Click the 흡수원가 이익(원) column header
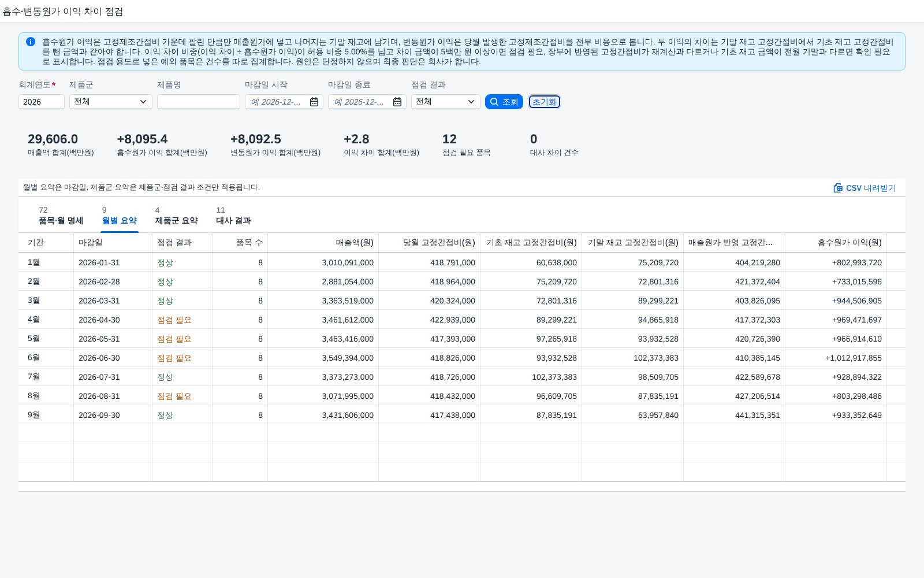Viewport: 924px width, 578px height. pyautogui.click(x=836, y=243)
